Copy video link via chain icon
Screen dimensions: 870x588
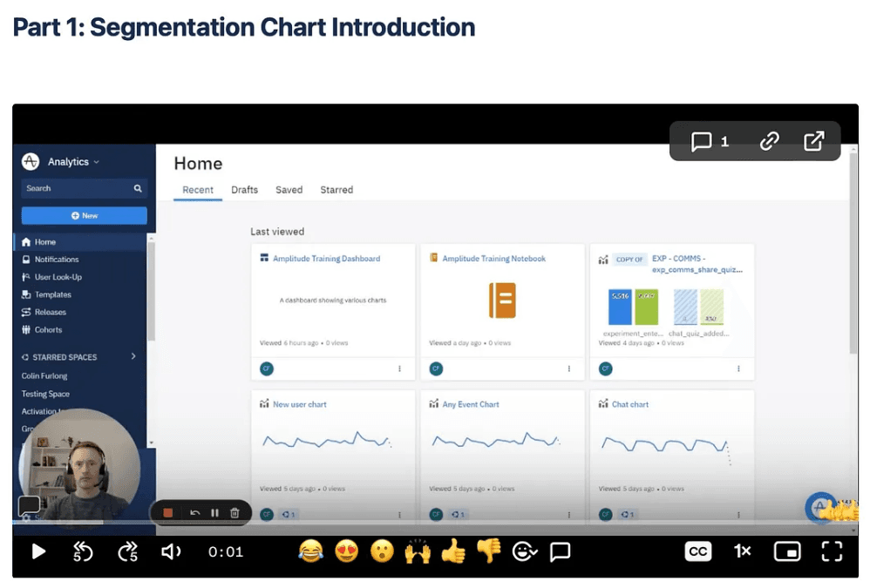coord(769,141)
